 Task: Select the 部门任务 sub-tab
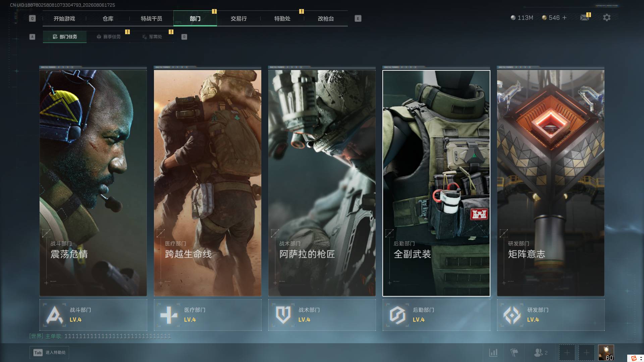point(65,37)
